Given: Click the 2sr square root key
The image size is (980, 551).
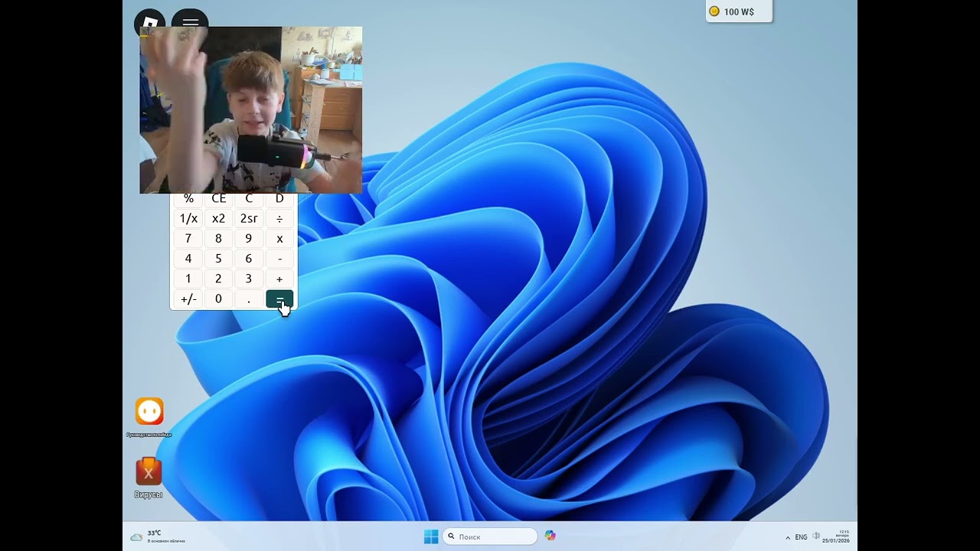Looking at the screenshot, I should pyautogui.click(x=249, y=218).
